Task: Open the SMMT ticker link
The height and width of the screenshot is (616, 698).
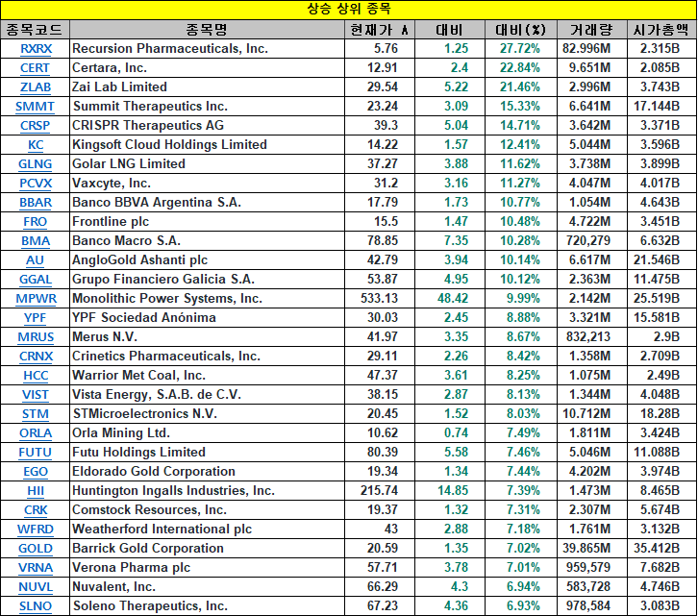Action: click(x=36, y=107)
